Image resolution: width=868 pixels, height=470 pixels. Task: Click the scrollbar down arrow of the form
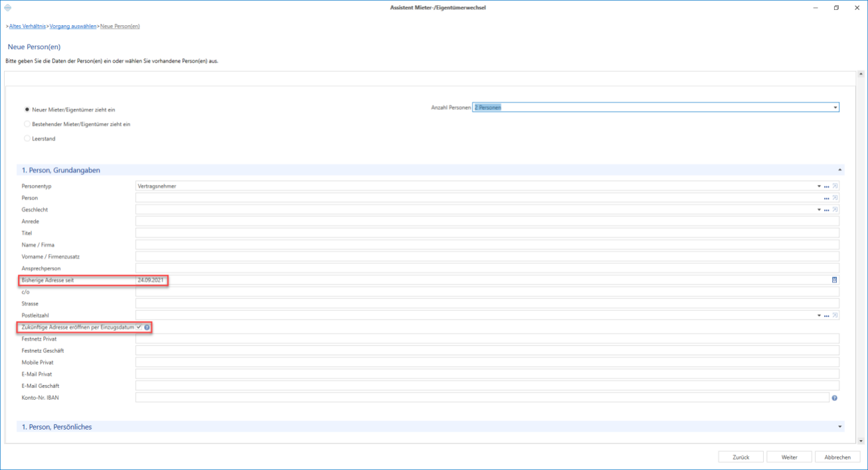(861, 440)
